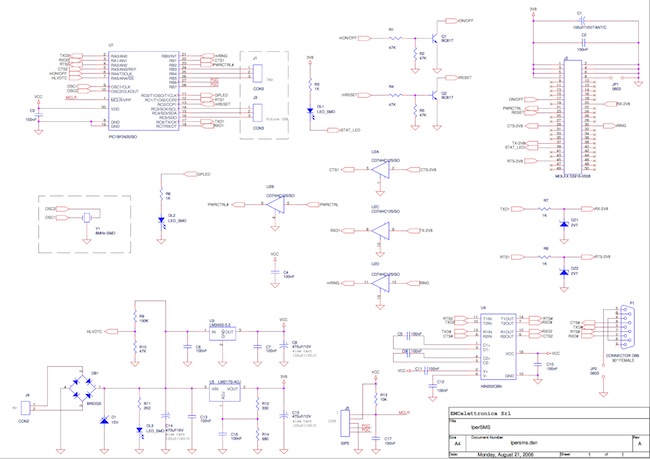The width and height of the screenshot is (650, 459).
Task: Click capacitor C4 100nF symbol
Action: pyautogui.click(x=275, y=272)
